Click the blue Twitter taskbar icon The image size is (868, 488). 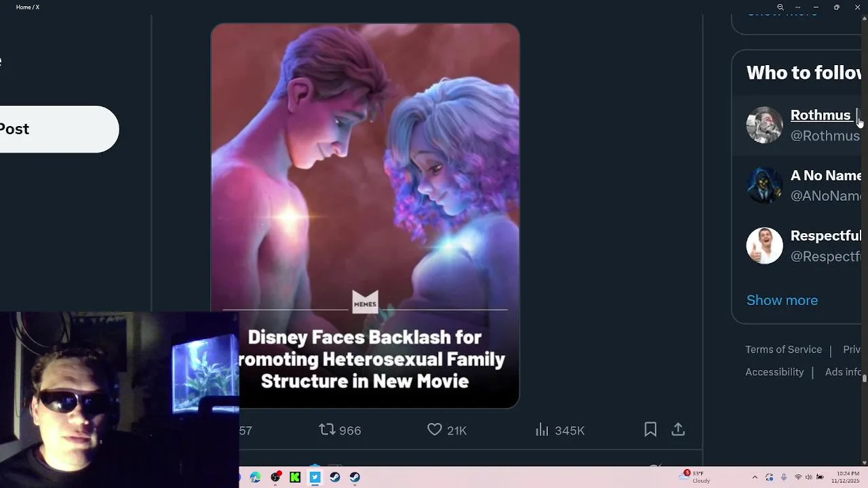pos(315,477)
